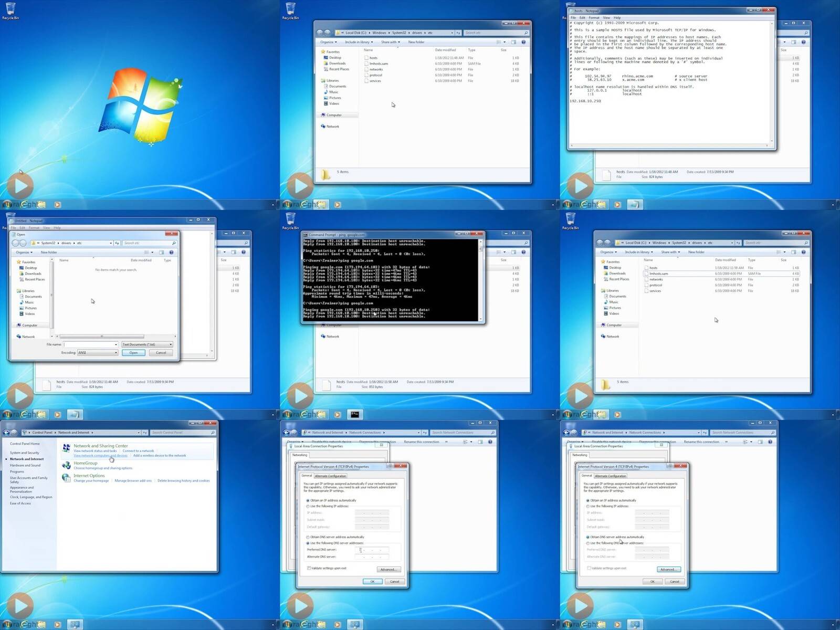Play the thumbnail showing hosts in Notepad
840x630 pixels.
(580, 186)
